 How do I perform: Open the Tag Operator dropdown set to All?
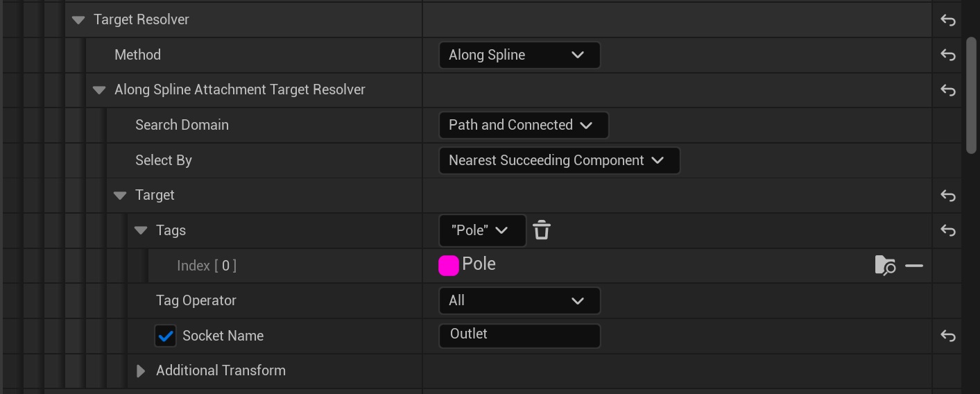[519, 301]
